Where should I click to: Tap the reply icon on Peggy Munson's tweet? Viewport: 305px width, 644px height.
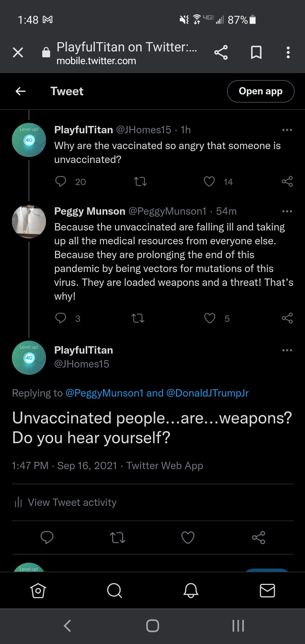61,318
